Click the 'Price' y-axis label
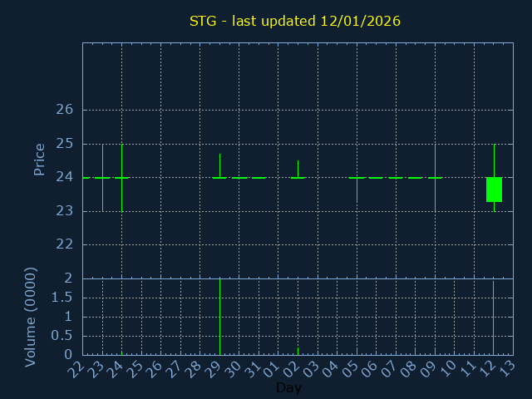Image resolution: width=532 pixels, height=399 pixels. pyautogui.click(x=39, y=159)
